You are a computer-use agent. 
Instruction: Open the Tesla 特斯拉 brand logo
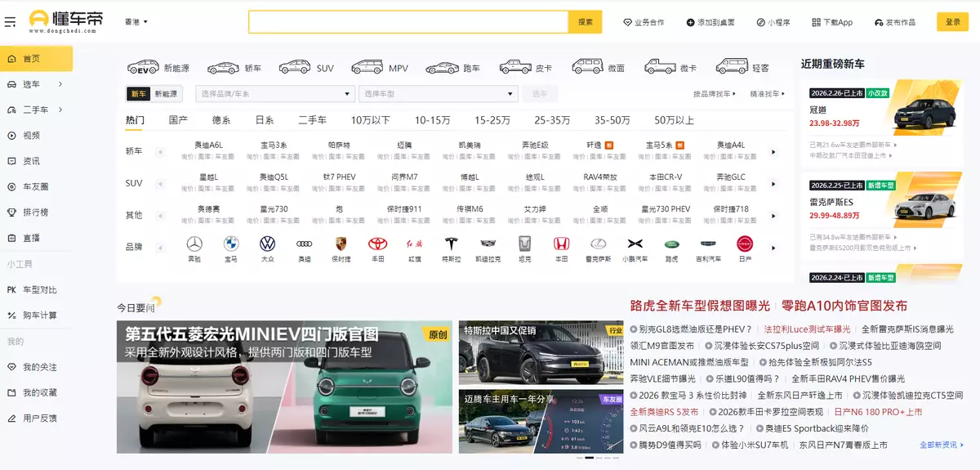452,244
